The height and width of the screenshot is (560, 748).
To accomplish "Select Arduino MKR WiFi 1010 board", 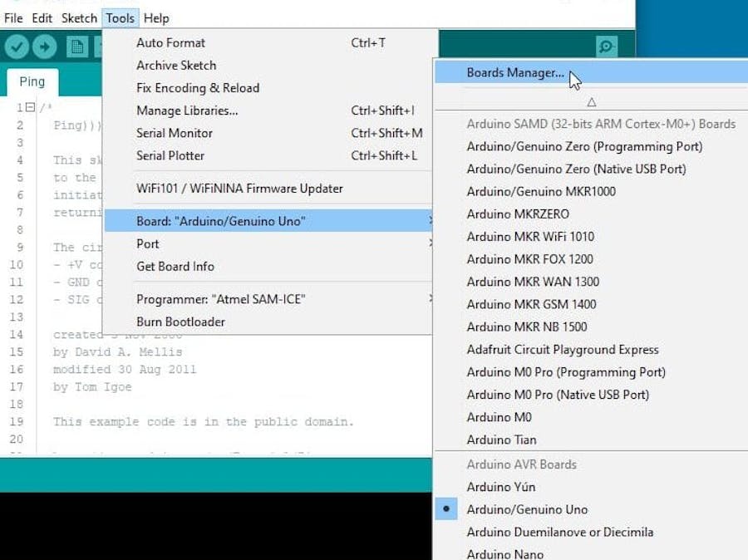I will click(592, 237).
